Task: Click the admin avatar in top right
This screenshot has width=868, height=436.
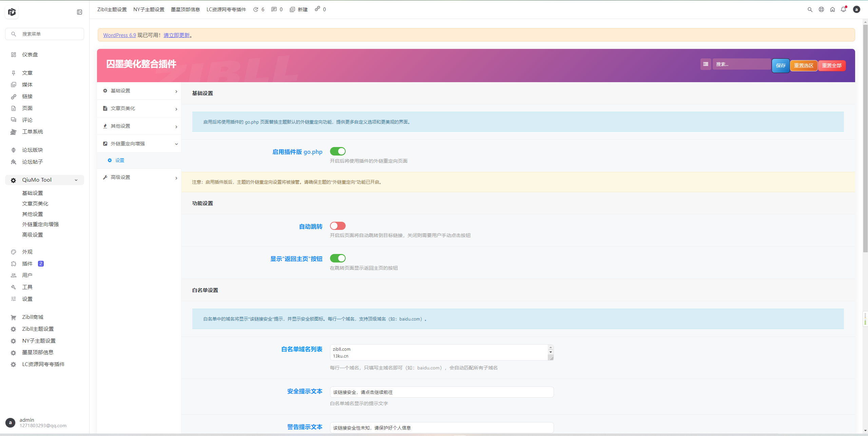Action: pyautogui.click(x=856, y=10)
